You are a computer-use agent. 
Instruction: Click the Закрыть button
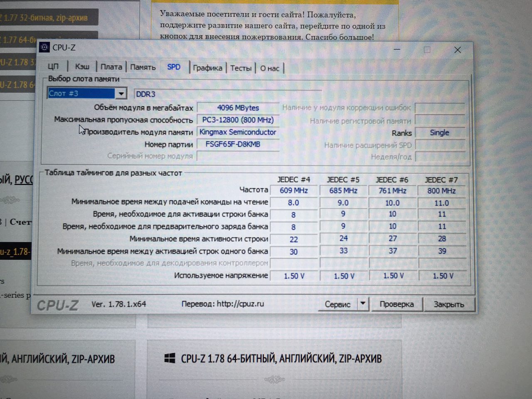[449, 305]
